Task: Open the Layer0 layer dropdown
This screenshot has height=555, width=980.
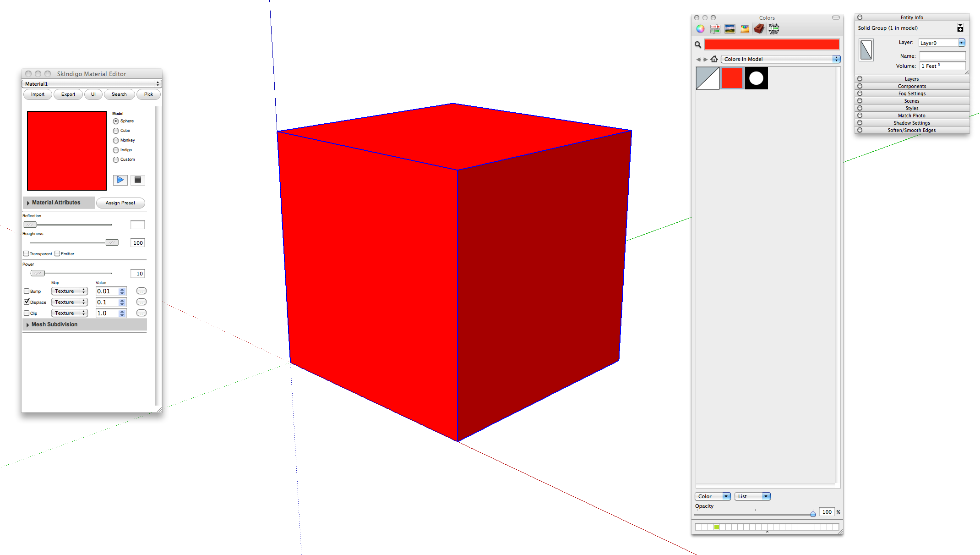Action: click(x=942, y=43)
